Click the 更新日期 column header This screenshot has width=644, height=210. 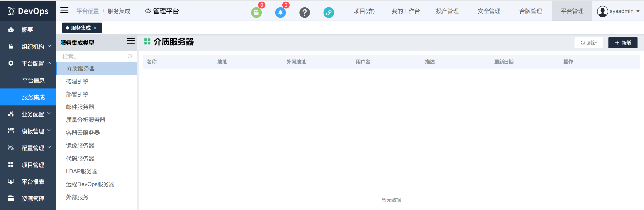(504, 62)
